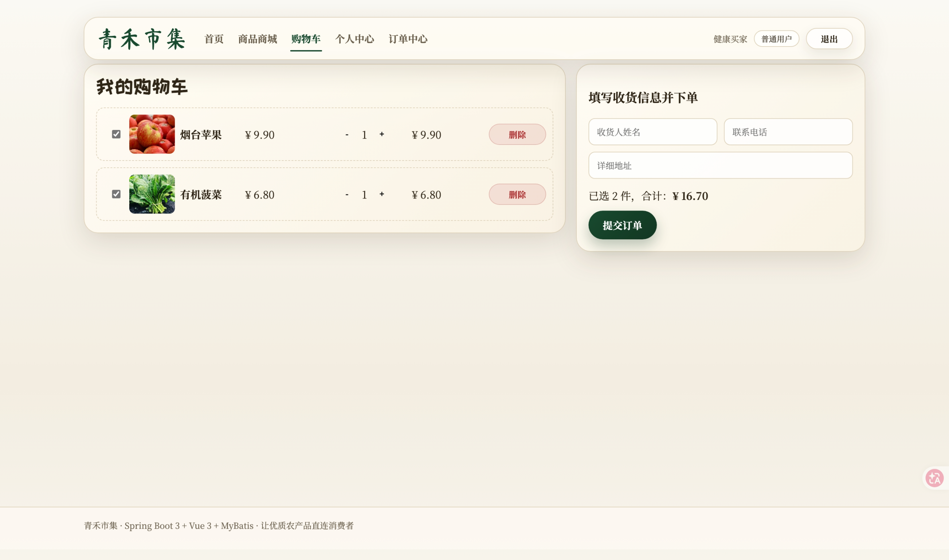
Task: Switch to 个人中心 page
Action: pos(355,39)
